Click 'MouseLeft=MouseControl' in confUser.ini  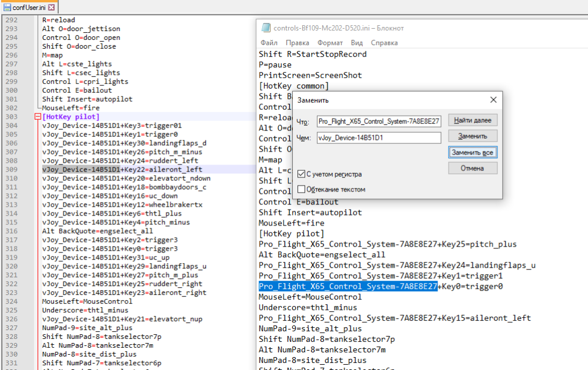pyautogui.click(x=87, y=301)
